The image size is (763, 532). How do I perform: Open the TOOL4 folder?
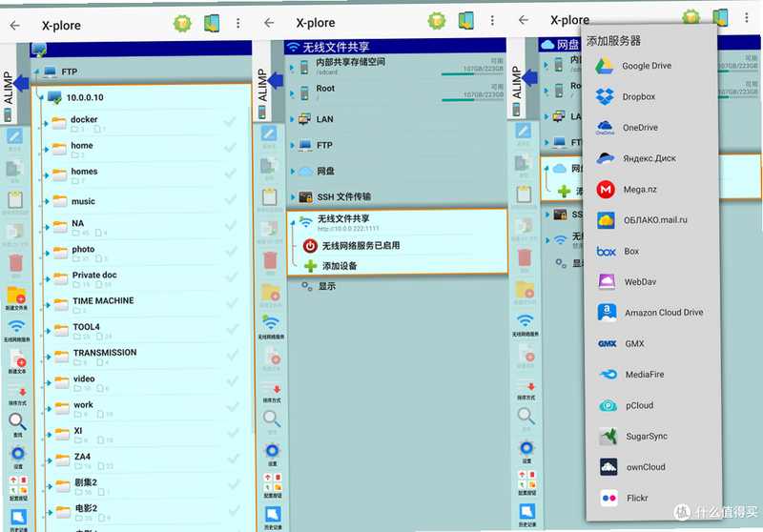pos(144,331)
